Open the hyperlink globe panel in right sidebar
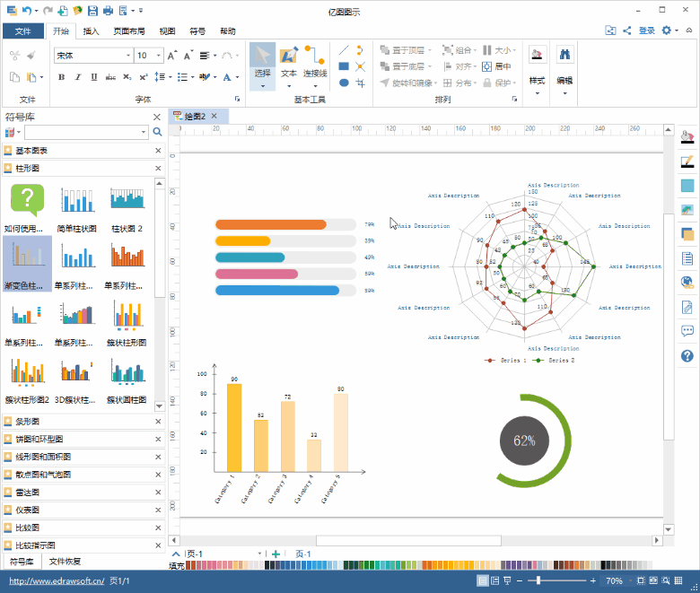Screen dimensions: 700x593 tap(687, 282)
